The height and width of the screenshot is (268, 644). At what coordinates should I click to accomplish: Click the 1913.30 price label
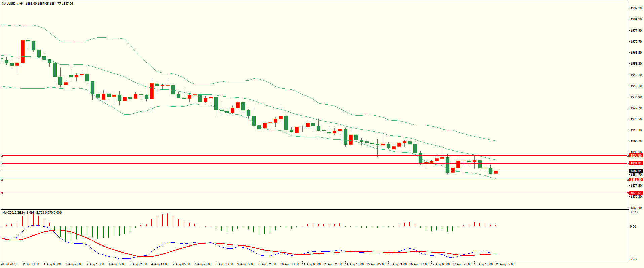coord(636,130)
